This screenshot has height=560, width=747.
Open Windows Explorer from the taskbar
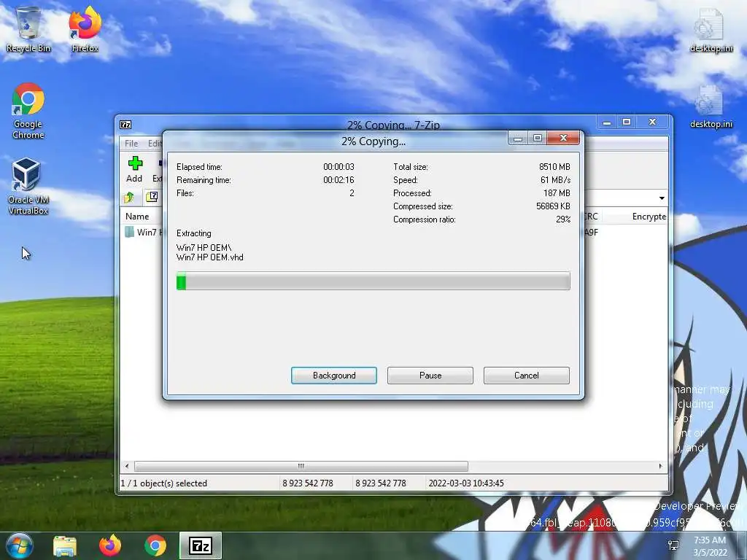coord(65,546)
